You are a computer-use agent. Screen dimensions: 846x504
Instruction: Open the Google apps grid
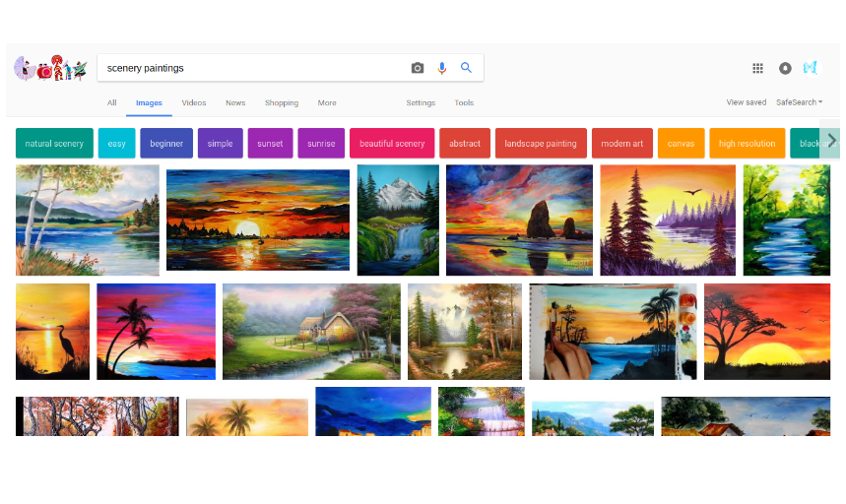tap(757, 68)
